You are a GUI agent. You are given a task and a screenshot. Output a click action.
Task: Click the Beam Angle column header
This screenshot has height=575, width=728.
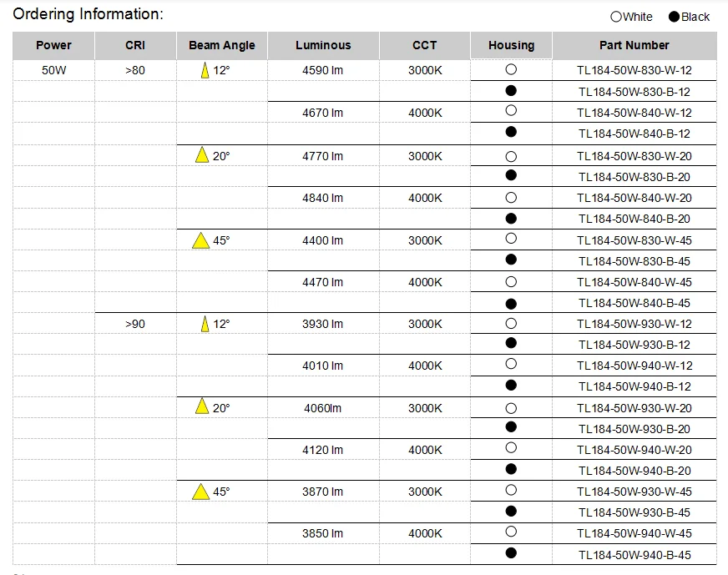tap(222, 45)
